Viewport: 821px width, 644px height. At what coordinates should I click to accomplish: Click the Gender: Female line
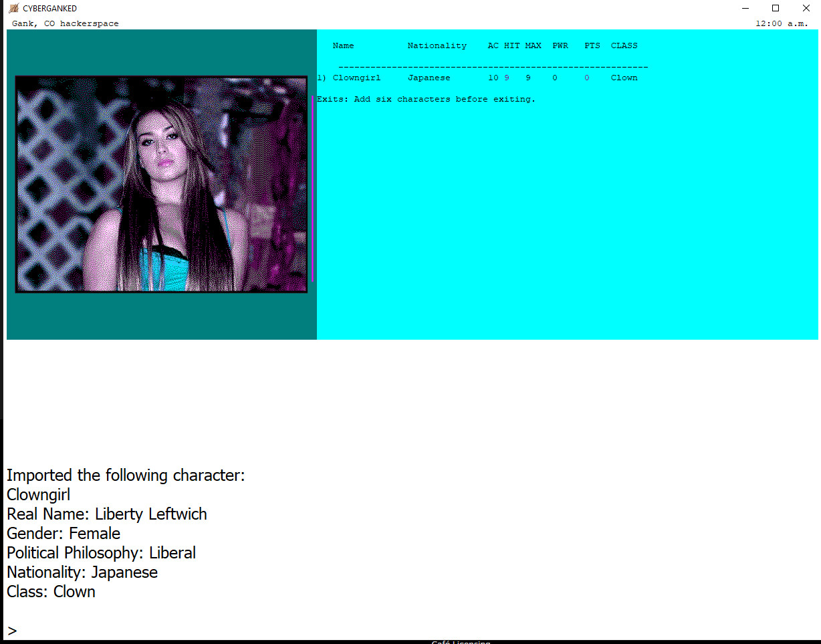[63, 533]
